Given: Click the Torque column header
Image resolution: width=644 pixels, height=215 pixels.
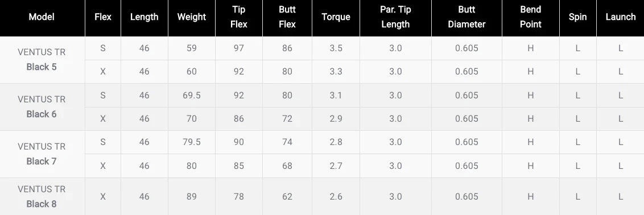Looking at the screenshot, I should click(x=336, y=17).
